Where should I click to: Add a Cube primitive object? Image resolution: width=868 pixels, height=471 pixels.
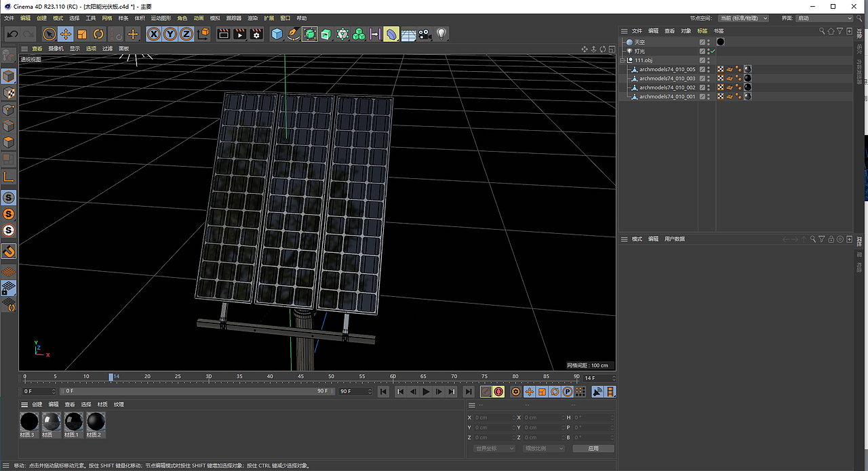click(x=277, y=34)
